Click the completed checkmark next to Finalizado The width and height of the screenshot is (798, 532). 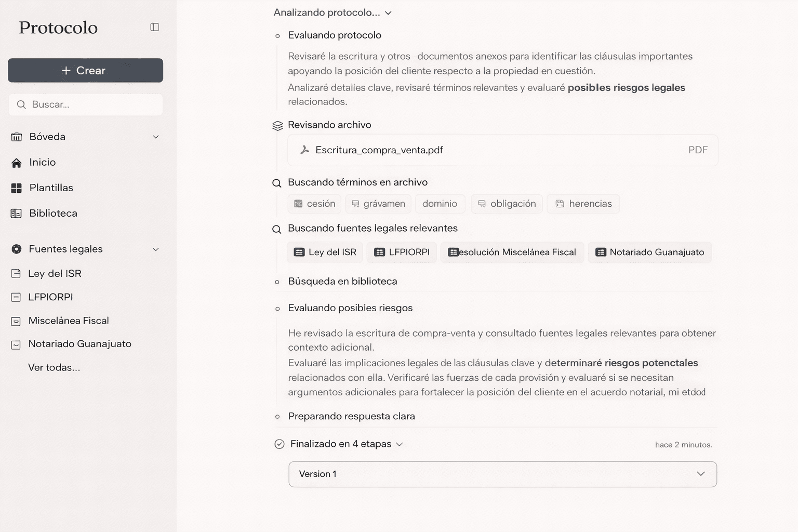[x=278, y=444]
